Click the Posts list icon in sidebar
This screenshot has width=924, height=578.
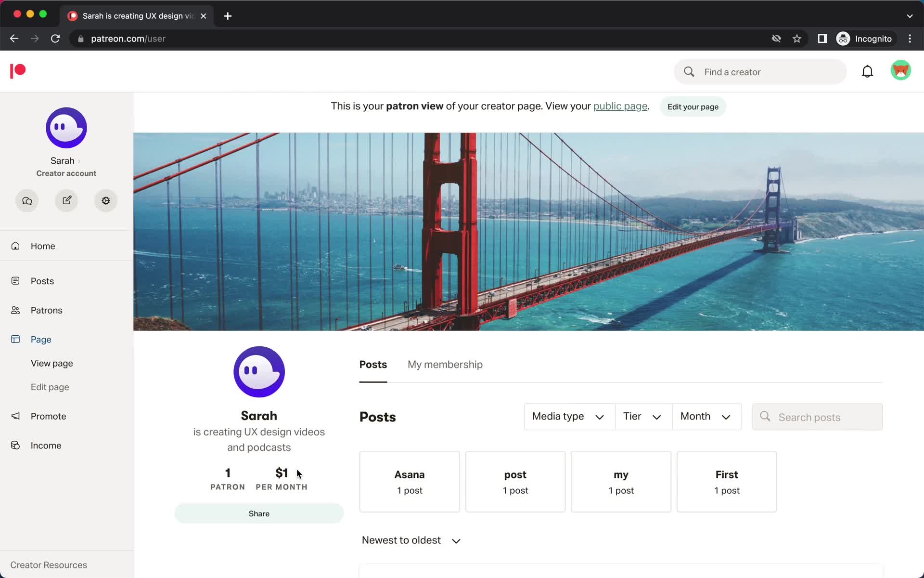tap(15, 281)
